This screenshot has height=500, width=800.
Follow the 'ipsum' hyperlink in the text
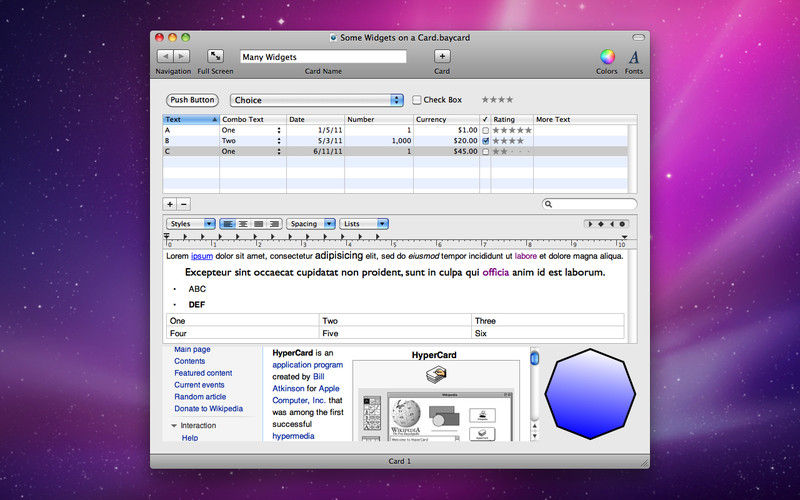coord(202,256)
